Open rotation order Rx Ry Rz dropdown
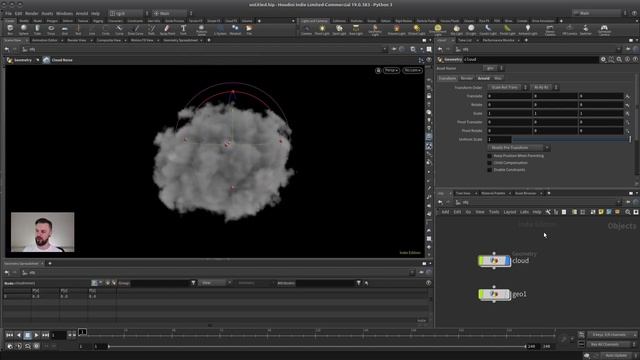 pyautogui.click(x=544, y=87)
